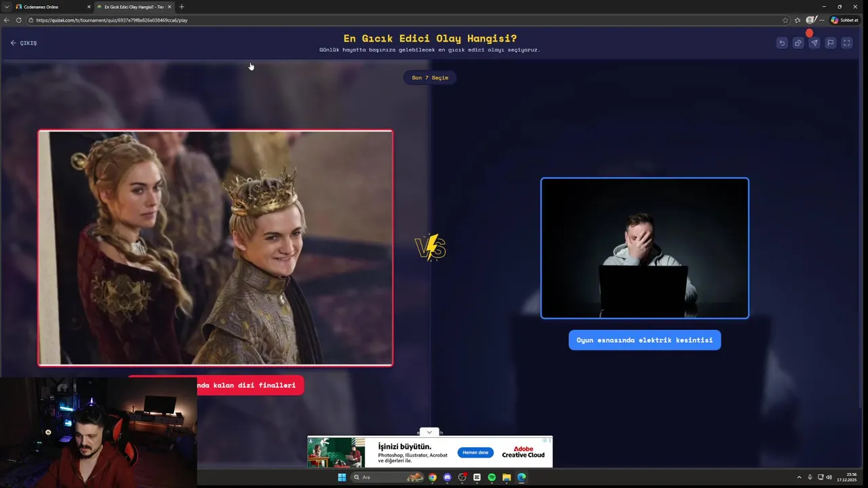This screenshot has height=488, width=868.
Task: Collapse the ad with chevron handle
Action: pos(429,432)
